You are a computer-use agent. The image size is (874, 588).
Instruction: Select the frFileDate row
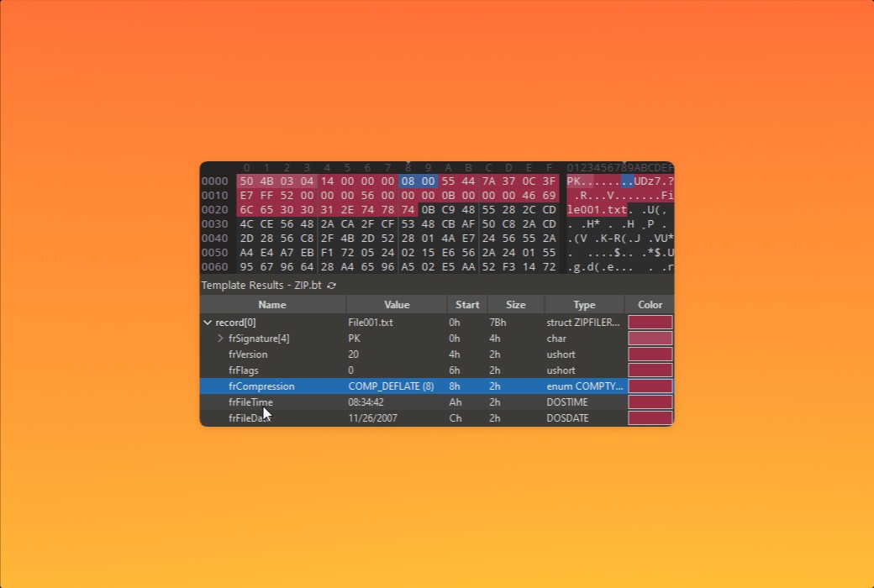(250, 417)
